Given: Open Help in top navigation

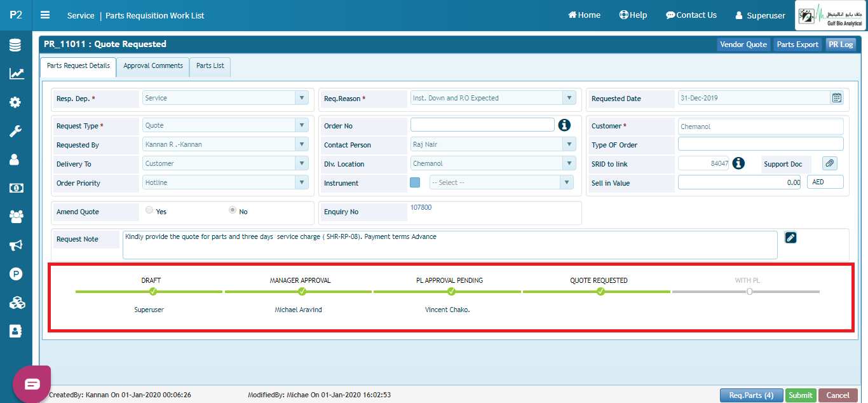Looking at the screenshot, I should (x=633, y=15).
